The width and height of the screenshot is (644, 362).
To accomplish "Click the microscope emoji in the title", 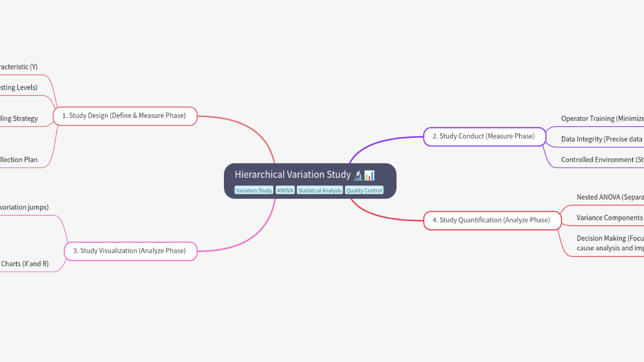I will [x=358, y=175].
